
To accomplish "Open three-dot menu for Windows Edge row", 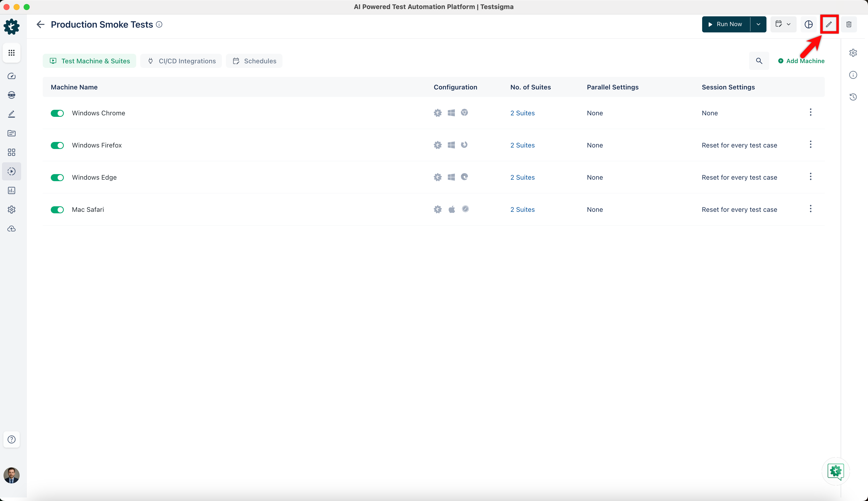I will [x=810, y=177].
